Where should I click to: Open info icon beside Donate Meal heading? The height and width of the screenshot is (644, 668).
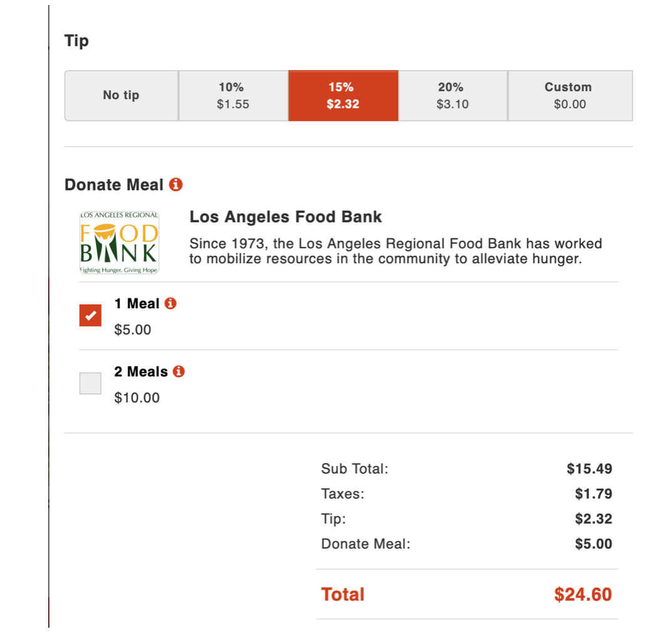[x=176, y=185]
